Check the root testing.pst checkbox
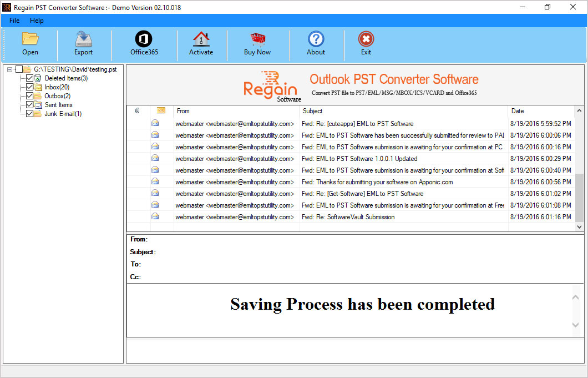 tap(19, 69)
